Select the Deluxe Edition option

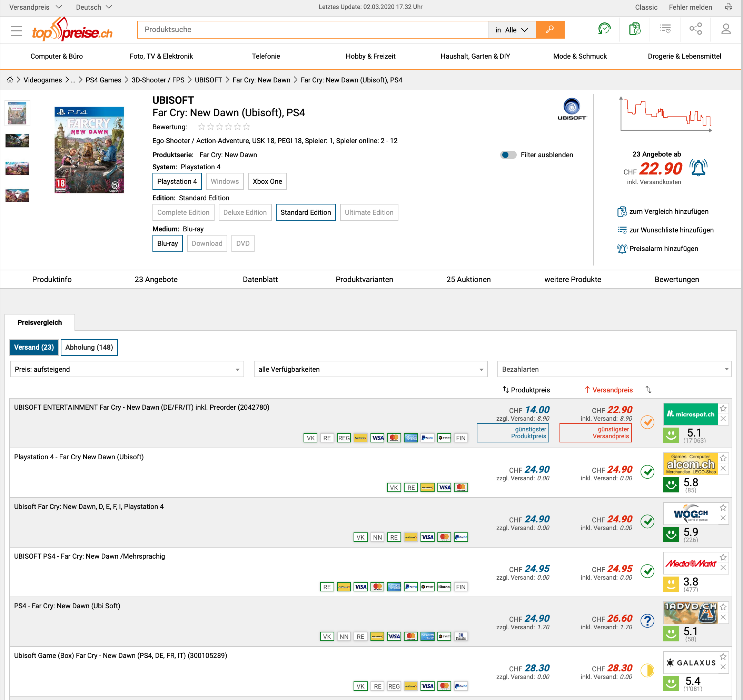245,212
